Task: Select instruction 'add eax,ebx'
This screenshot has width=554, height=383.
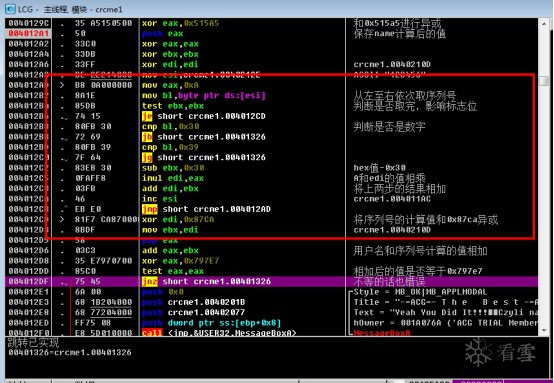Action: click(x=170, y=251)
